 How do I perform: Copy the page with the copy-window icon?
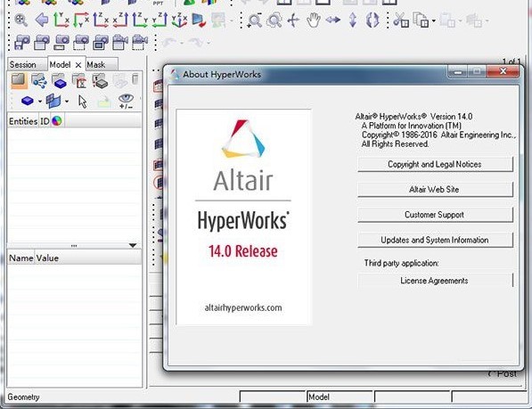point(421,20)
